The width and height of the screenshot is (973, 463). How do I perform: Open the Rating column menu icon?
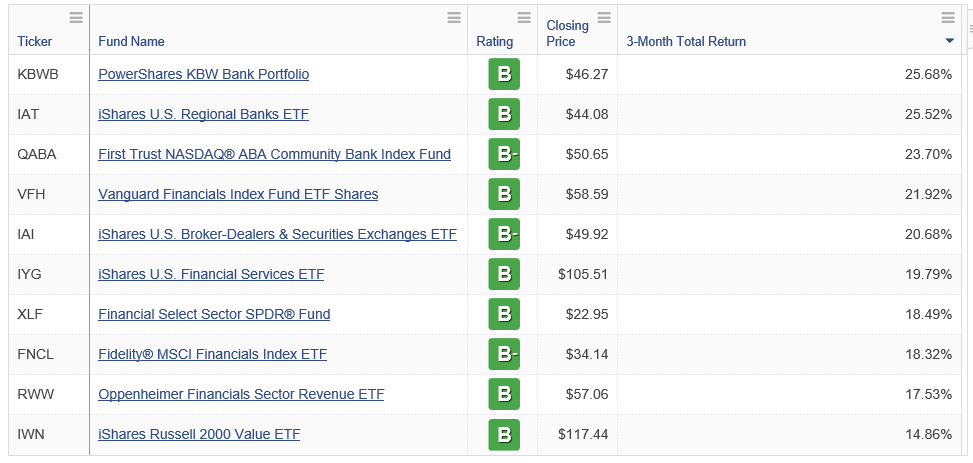pos(524,17)
